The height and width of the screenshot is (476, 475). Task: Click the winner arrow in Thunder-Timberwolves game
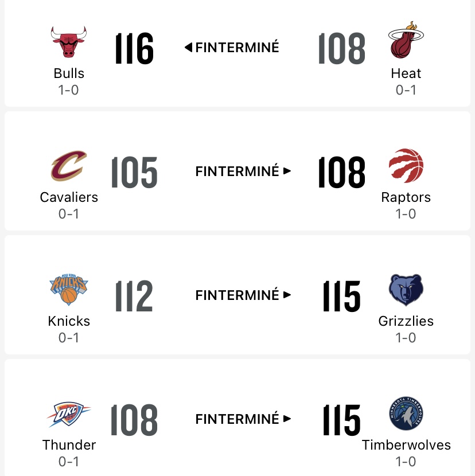click(x=287, y=419)
